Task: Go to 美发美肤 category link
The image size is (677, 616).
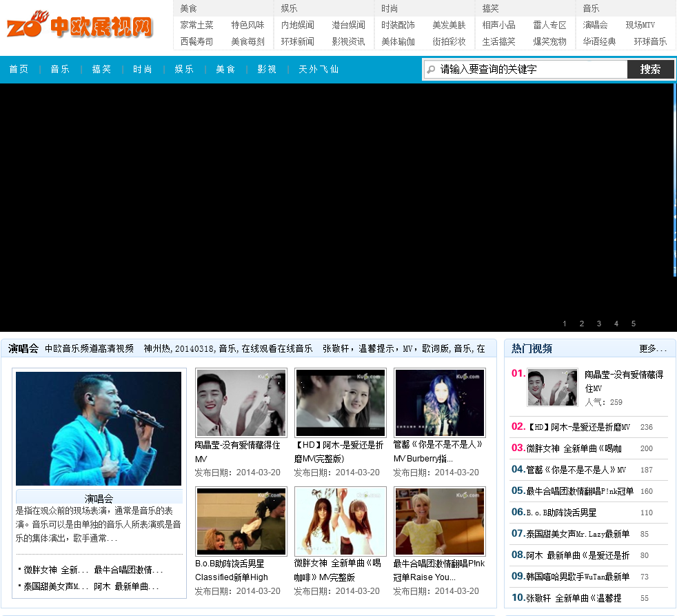Action: click(x=449, y=25)
